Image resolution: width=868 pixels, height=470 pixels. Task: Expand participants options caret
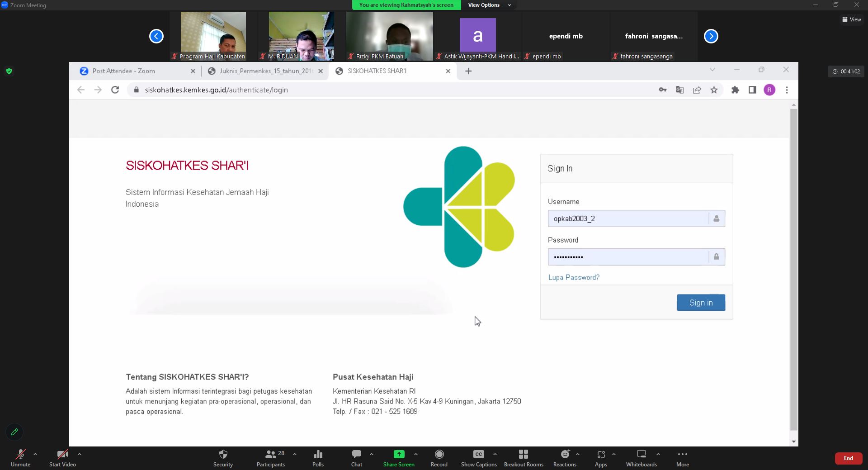pos(295,454)
